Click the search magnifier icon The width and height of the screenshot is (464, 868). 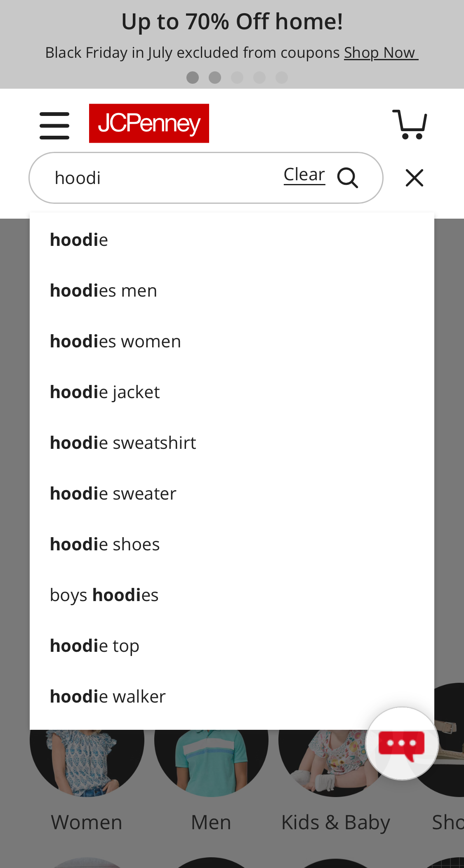coord(349,177)
